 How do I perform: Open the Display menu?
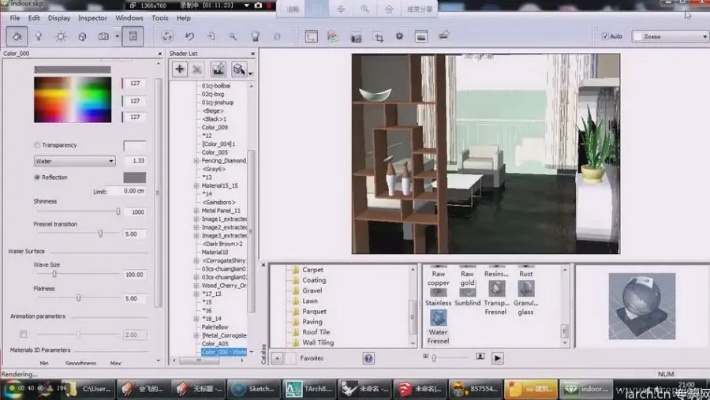(59, 18)
